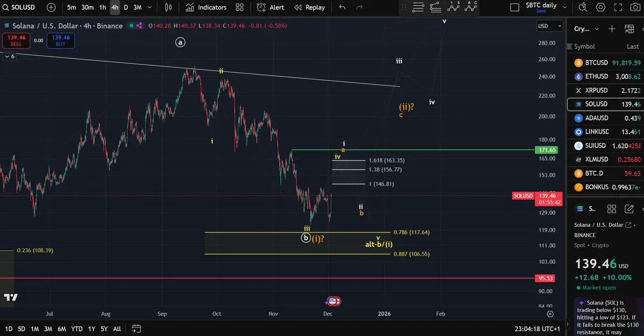
Task: Select the trend line drawing tool
Action: (x=436, y=7)
